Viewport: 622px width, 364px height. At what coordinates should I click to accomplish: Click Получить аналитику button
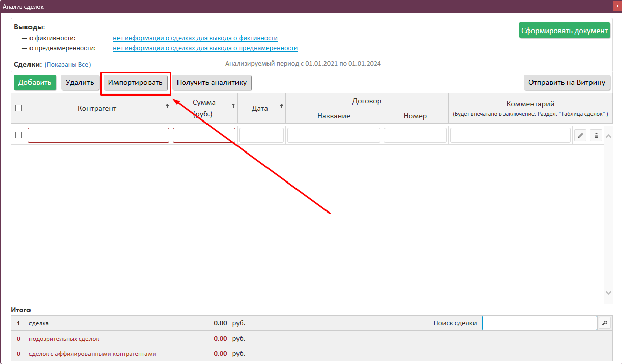pyautogui.click(x=212, y=82)
